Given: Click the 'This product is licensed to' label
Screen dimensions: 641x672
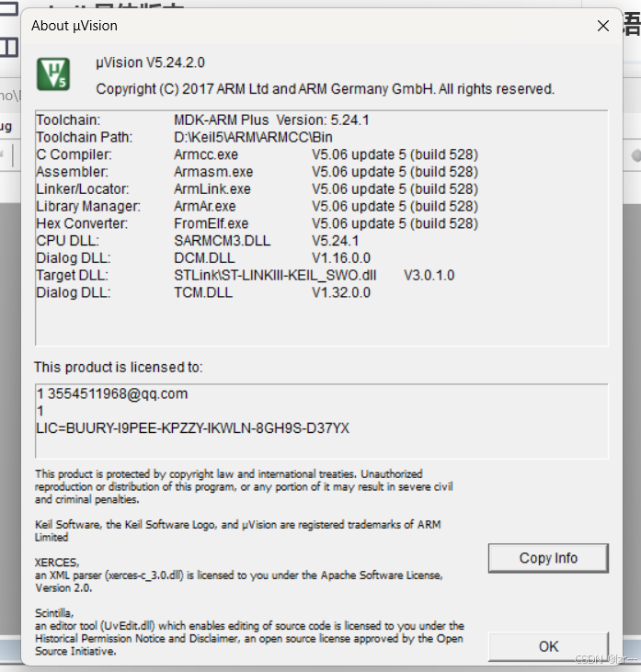Looking at the screenshot, I should (119, 368).
